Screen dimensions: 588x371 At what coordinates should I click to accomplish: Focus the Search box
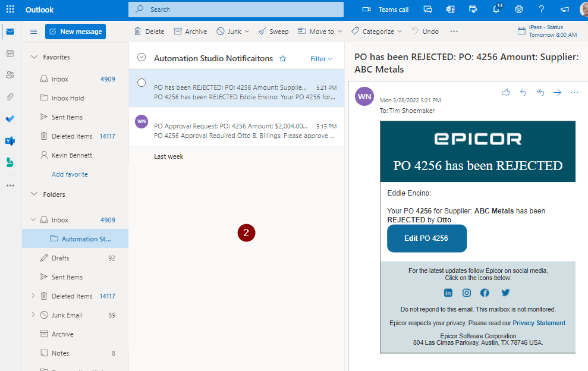pos(236,10)
